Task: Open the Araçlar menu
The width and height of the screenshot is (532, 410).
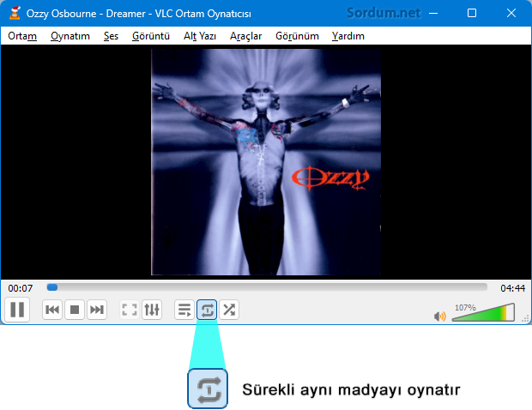Action: point(246,36)
